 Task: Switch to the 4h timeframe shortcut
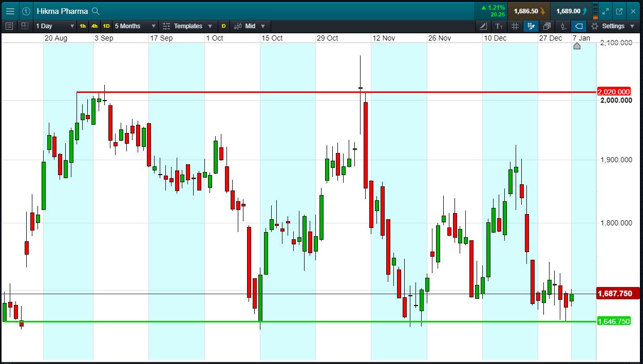[94, 26]
